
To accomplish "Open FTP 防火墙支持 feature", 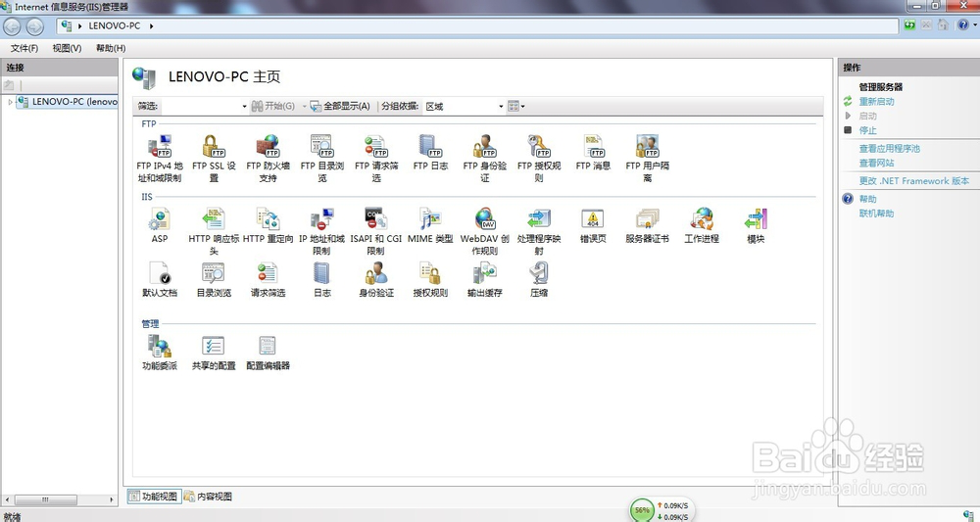I will click(269, 159).
